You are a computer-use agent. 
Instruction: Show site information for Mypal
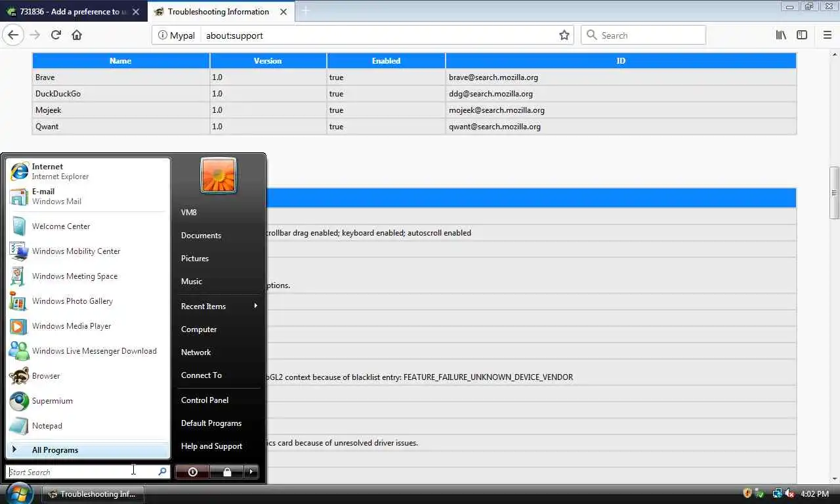(x=176, y=35)
